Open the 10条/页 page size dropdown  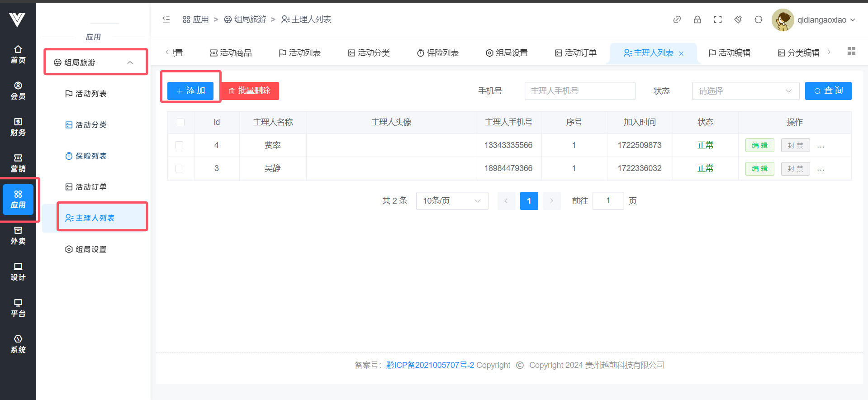(451, 201)
